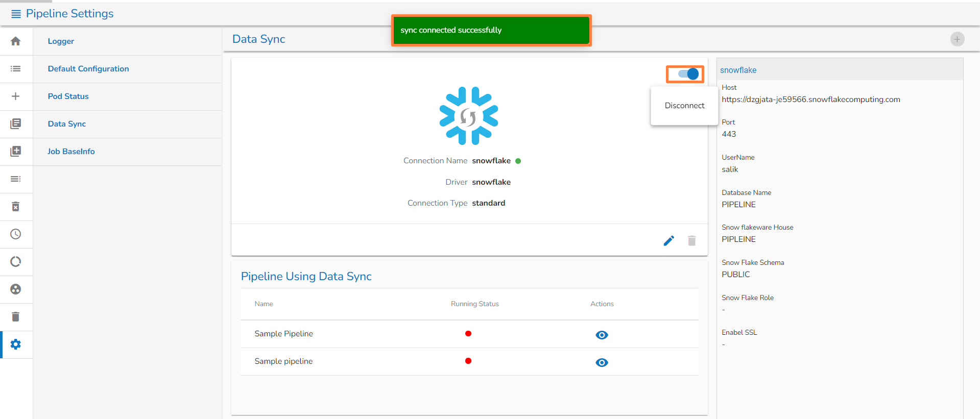980x419 pixels.
Task: Click the Connection Type value standard
Action: 489,203
